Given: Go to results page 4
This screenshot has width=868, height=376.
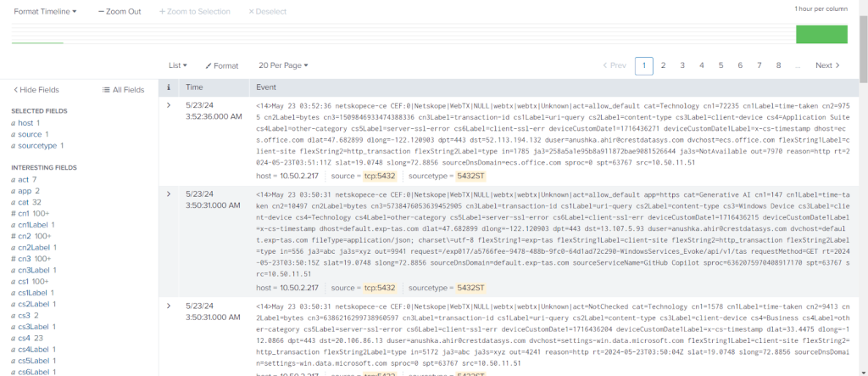Looking at the screenshot, I should tap(701, 65).
